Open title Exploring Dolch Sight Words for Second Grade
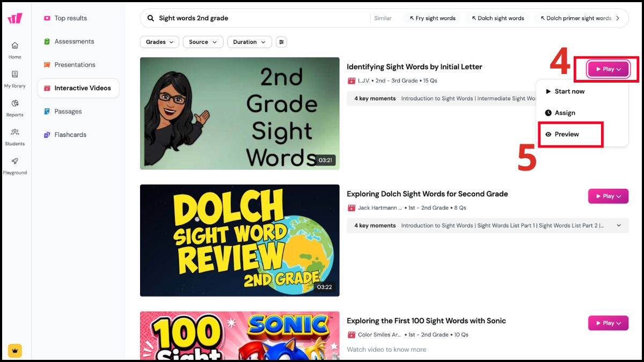Image resolution: width=644 pixels, height=362 pixels. click(427, 194)
